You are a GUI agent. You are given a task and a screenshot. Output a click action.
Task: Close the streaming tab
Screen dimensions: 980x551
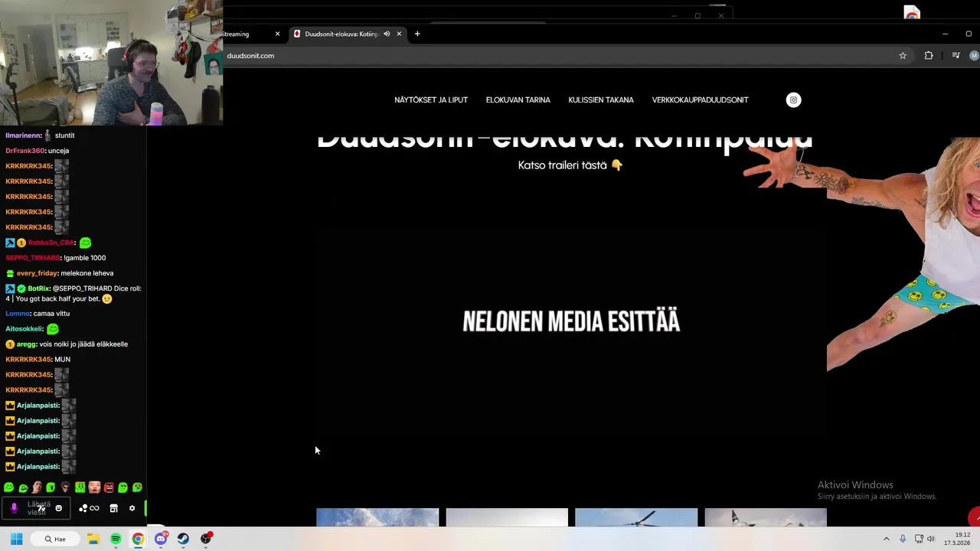[277, 34]
